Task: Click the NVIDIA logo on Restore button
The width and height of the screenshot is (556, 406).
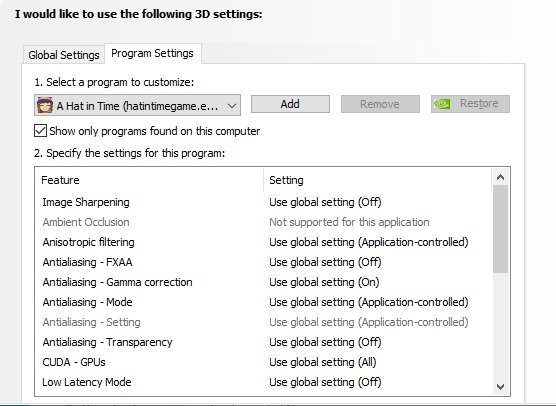Action: point(442,104)
